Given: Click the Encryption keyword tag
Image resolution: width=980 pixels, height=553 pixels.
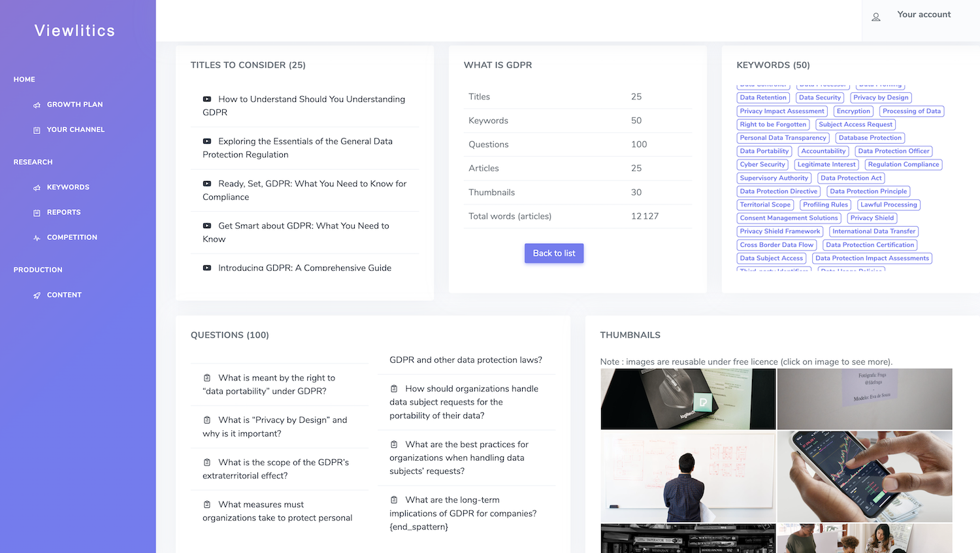Looking at the screenshot, I should [x=853, y=111].
